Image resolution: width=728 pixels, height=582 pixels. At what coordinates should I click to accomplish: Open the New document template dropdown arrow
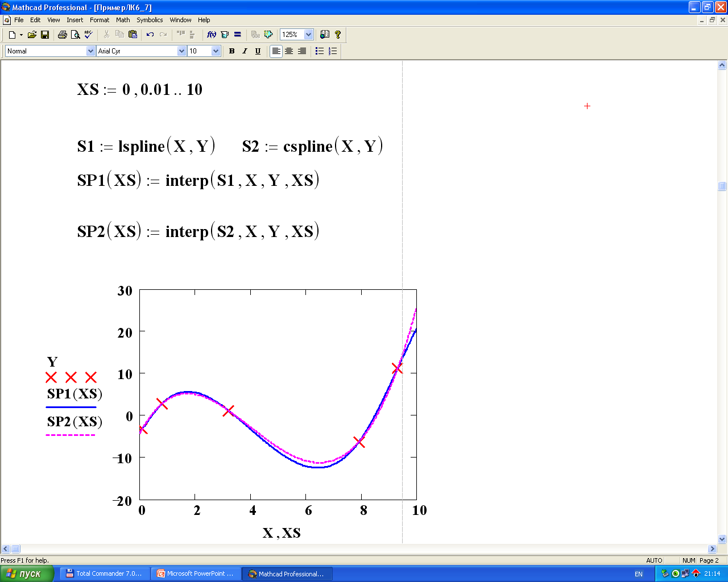coord(21,35)
